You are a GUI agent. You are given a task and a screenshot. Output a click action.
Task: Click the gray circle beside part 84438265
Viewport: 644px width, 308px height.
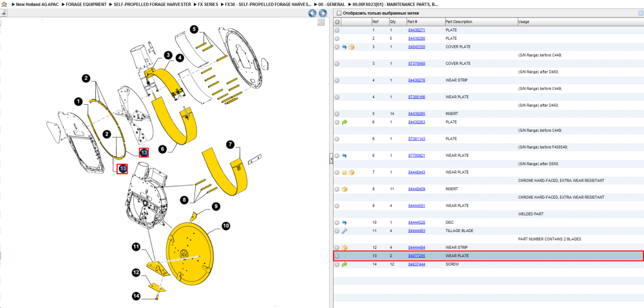(337, 114)
